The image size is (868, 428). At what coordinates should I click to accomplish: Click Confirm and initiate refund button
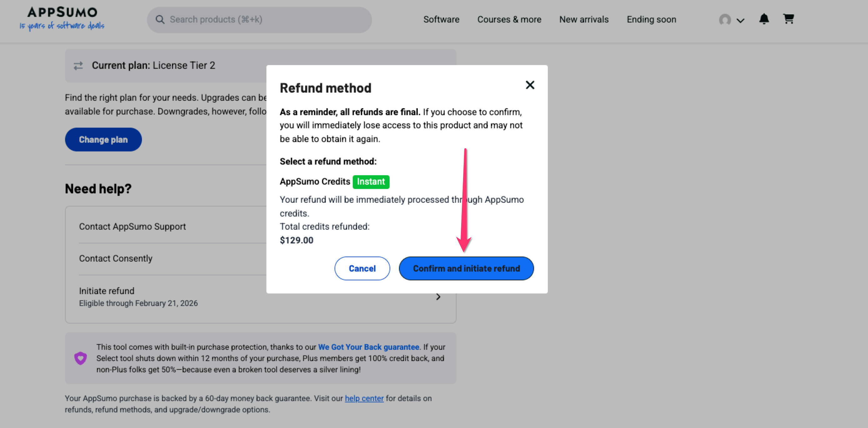coord(466,268)
